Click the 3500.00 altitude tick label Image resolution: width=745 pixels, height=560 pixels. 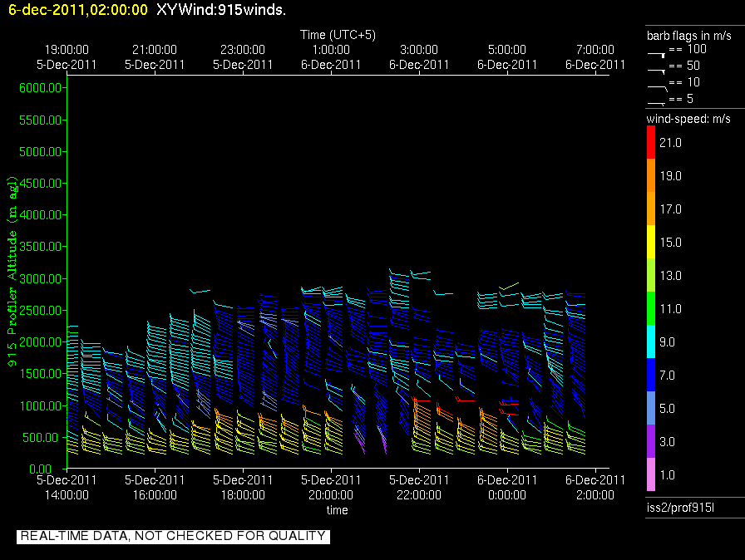tap(41, 246)
